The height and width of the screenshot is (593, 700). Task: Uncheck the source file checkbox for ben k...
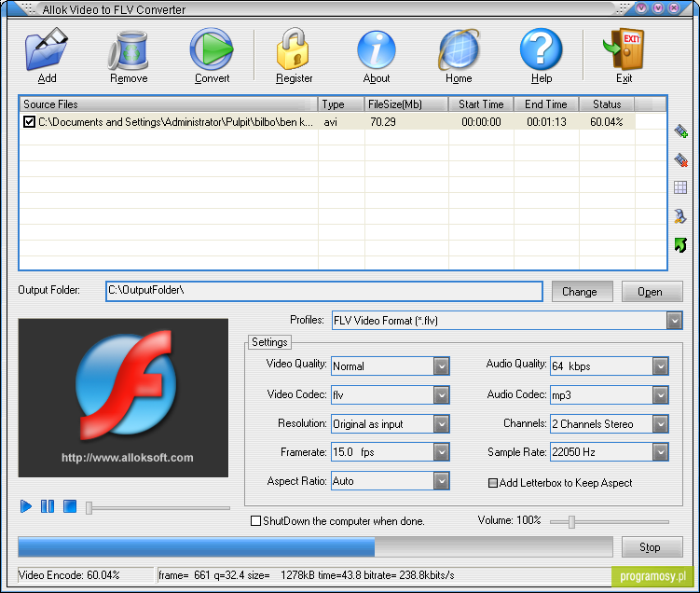[x=29, y=122]
